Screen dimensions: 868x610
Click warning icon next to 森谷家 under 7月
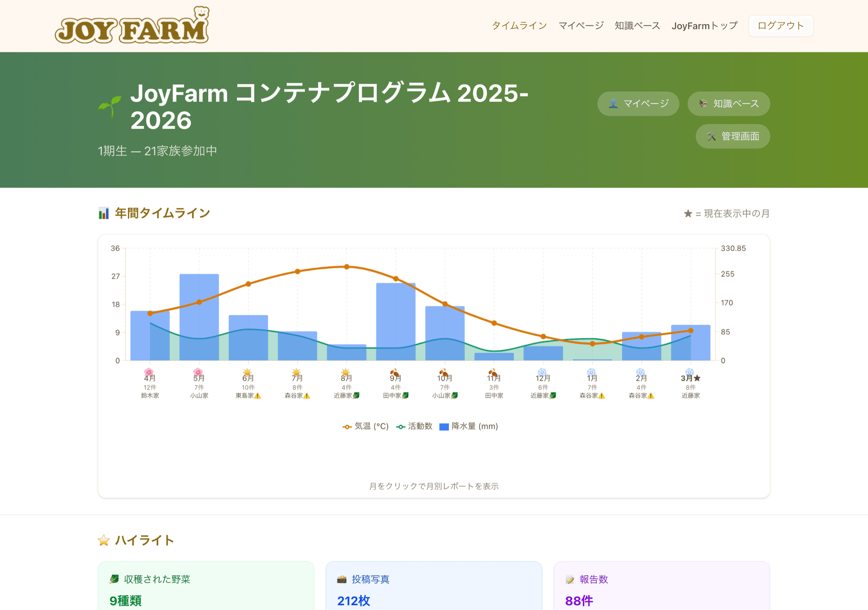pos(307,396)
